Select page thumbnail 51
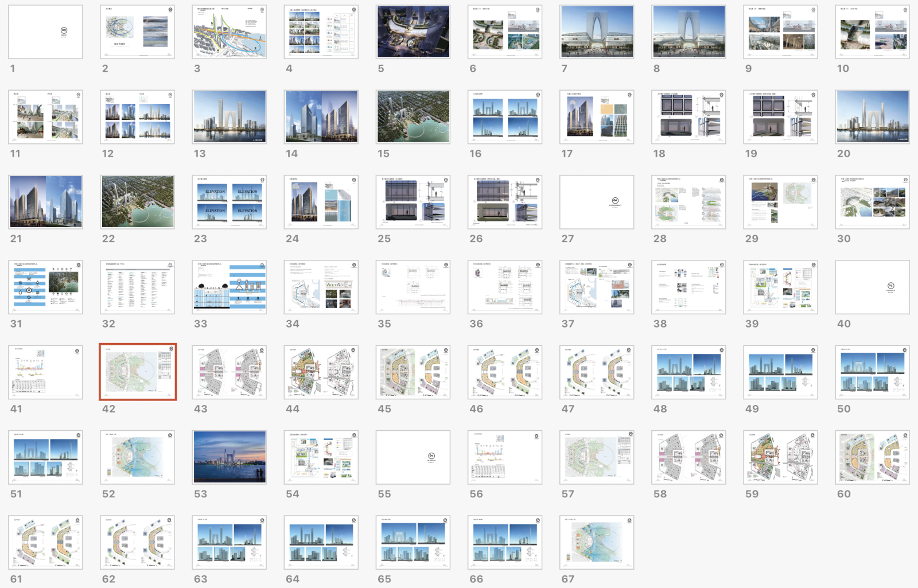The image size is (918, 588). tap(46, 457)
